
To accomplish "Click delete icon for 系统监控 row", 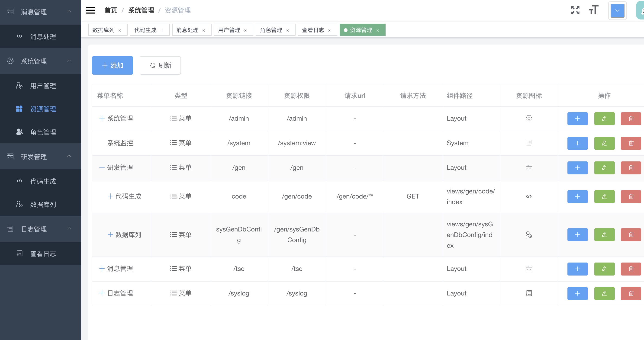I will tap(631, 143).
